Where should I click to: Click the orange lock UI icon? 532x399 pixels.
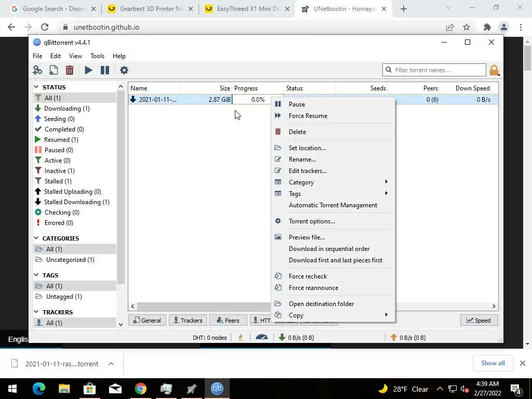pyautogui.click(x=494, y=70)
